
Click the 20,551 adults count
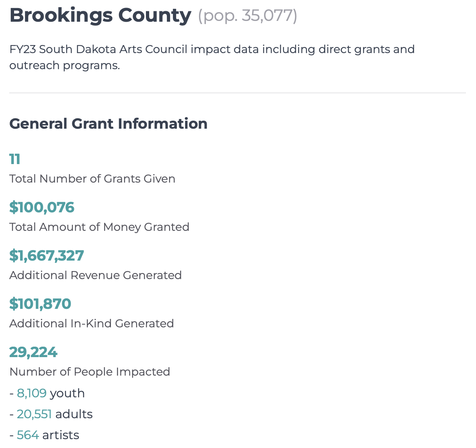pos(34,414)
